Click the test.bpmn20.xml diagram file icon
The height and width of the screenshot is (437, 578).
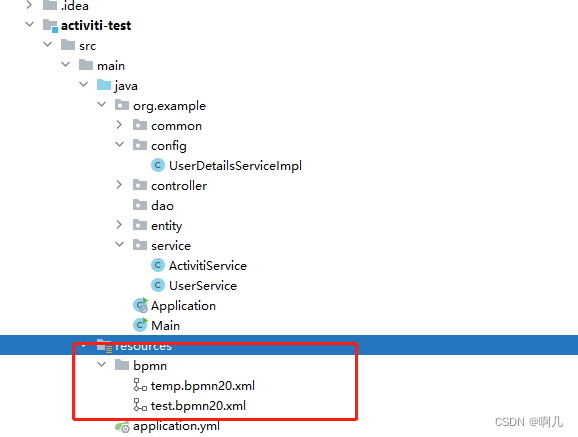pyautogui.click(x=140, y=405)
